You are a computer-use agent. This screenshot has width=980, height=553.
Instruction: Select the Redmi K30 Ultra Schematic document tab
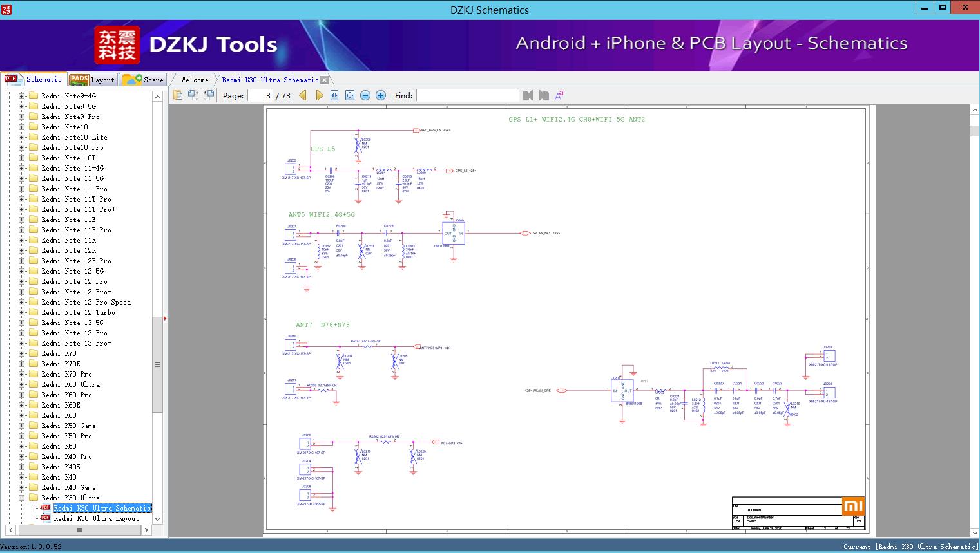270,80
